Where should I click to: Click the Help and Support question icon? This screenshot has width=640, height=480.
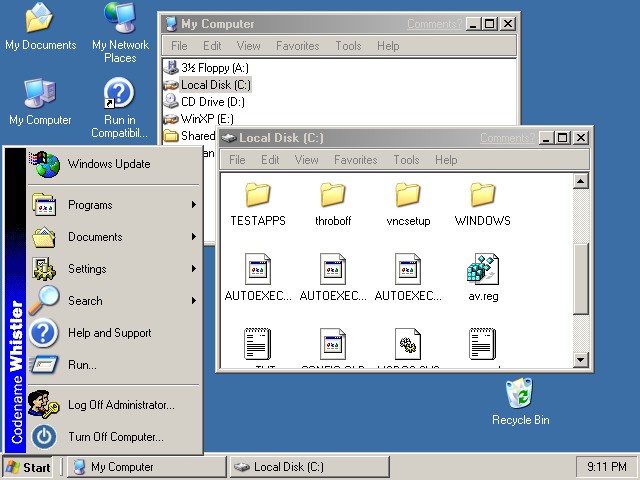tap(44, 333)
